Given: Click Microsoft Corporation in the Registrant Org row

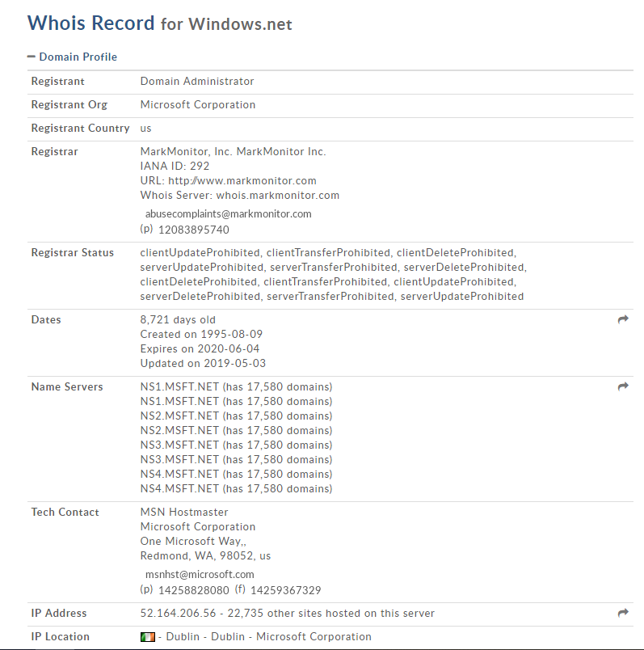Looking at the screenshot, I should click(198, 105).
